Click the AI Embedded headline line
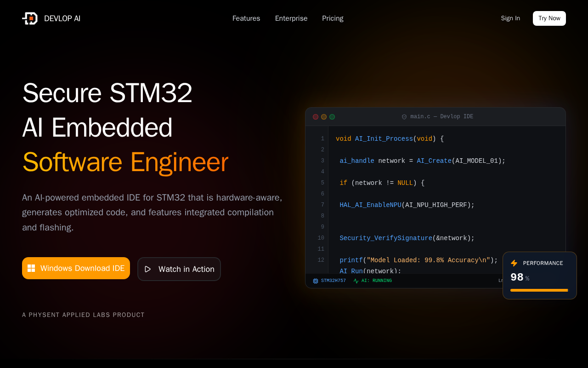588x368 pixels. [97, 128]
